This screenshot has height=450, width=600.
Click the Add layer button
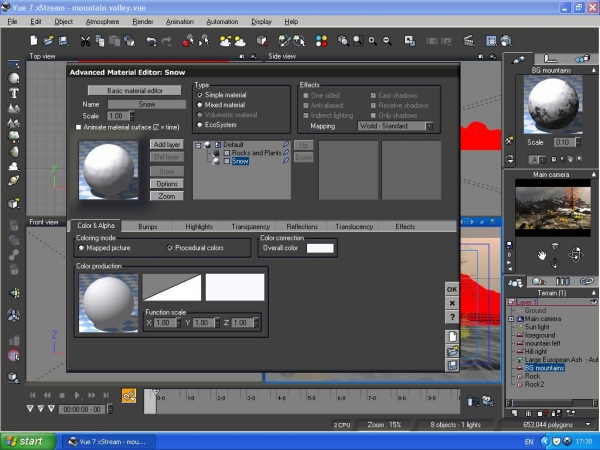167,144
